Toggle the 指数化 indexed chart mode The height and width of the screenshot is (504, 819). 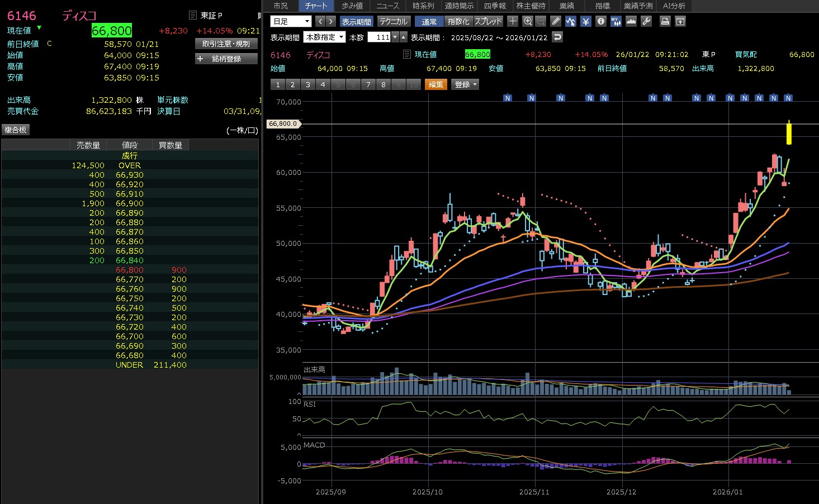pos(458,21)
